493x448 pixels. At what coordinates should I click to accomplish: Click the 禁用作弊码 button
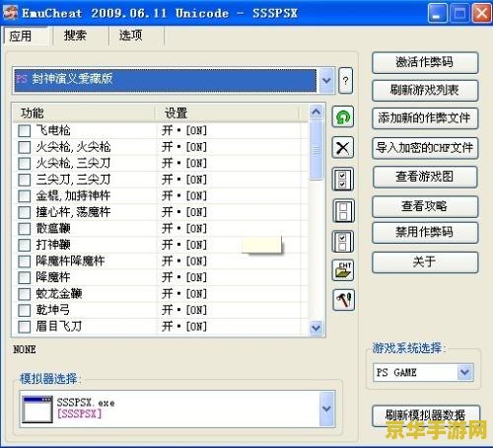[x=425, y=232]
